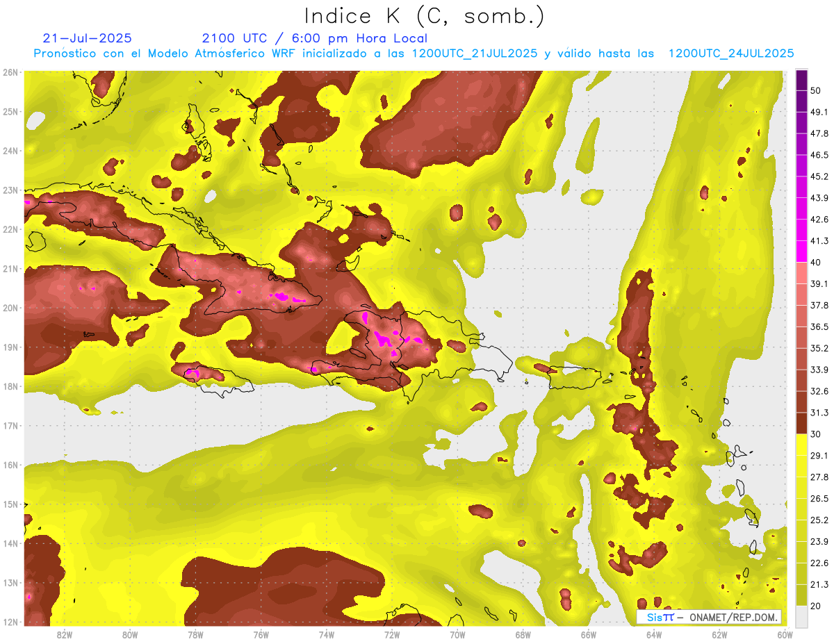The width and height of the screenshot is (834, 644).
Task: Click the color scale value "42.6"
Action: click(x=819, y=220)
